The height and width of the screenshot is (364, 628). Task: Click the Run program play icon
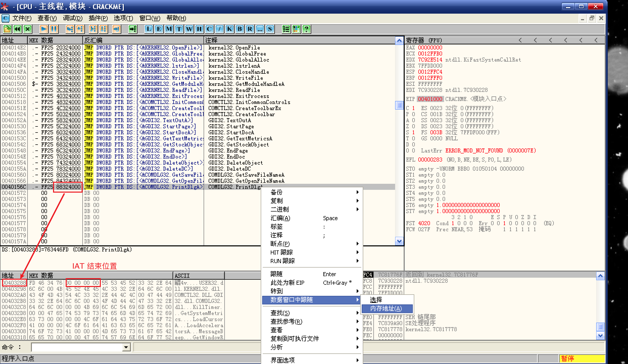point(43,29)
